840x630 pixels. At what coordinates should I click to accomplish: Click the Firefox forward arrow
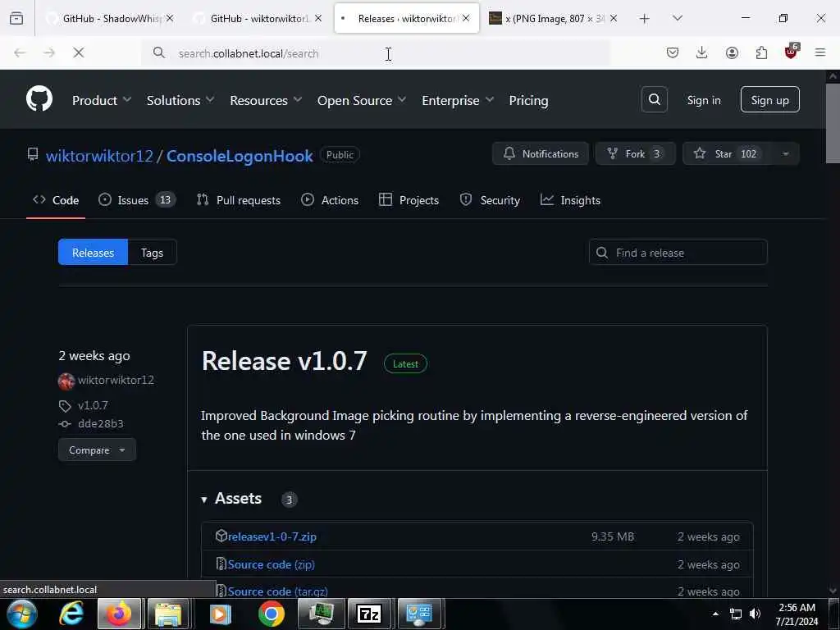pos(48,52)
